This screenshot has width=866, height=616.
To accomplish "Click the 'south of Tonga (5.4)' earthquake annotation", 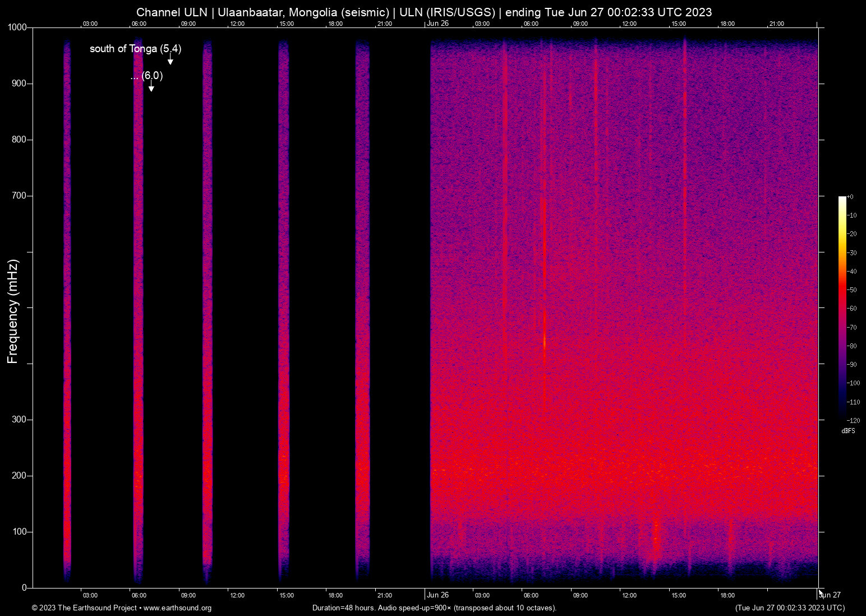I will pyautogui.click(x=135, y=49).
